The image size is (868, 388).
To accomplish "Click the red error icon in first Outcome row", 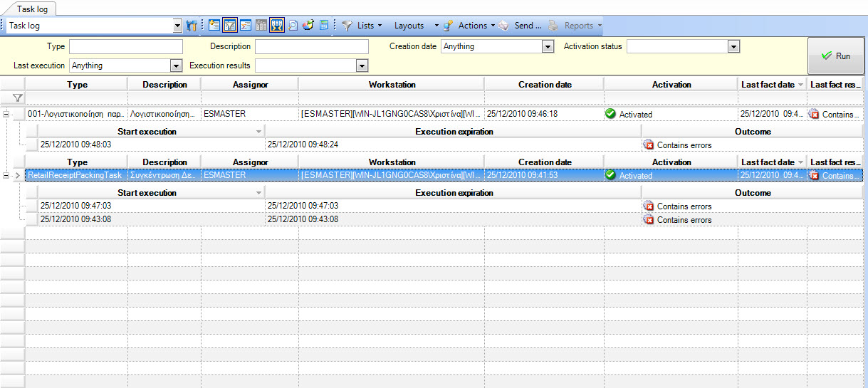I will (649, 145).
